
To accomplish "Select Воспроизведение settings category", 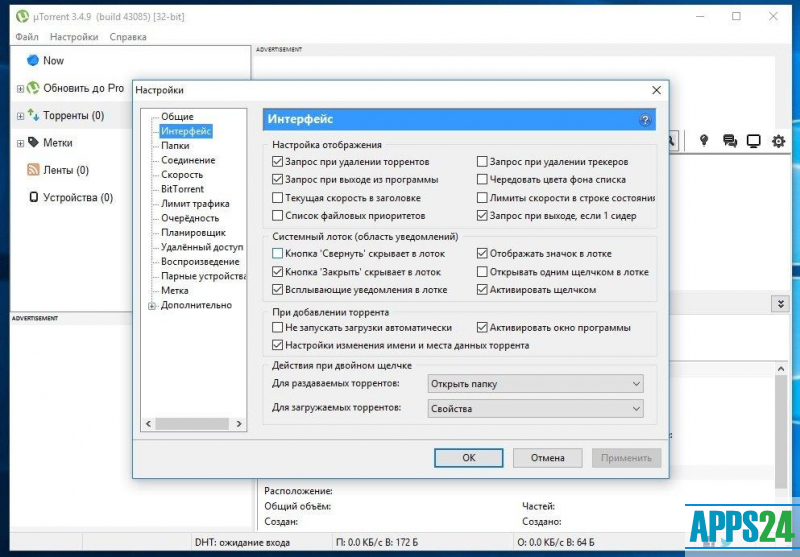I will 200,261.
